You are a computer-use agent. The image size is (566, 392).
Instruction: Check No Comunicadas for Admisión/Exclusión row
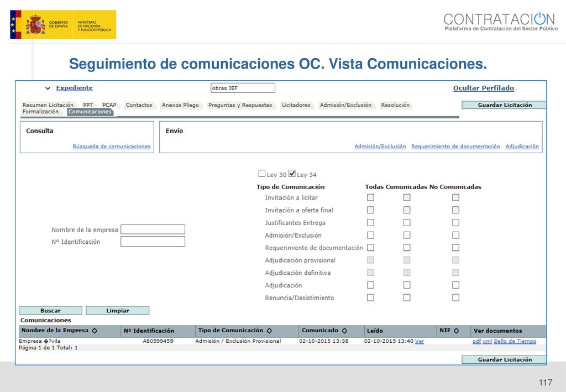pyautogui.click(x=456, y=235)
